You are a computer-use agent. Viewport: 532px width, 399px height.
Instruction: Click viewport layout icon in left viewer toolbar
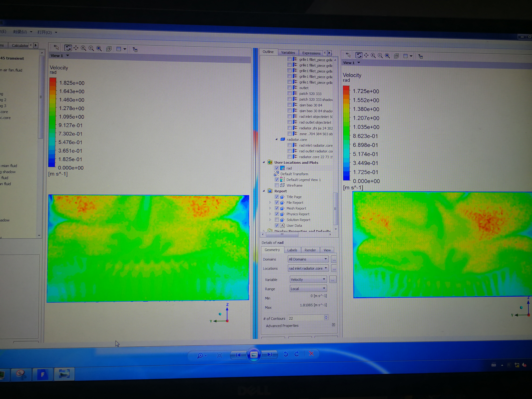pyautogui.click(x=119, y=49)
